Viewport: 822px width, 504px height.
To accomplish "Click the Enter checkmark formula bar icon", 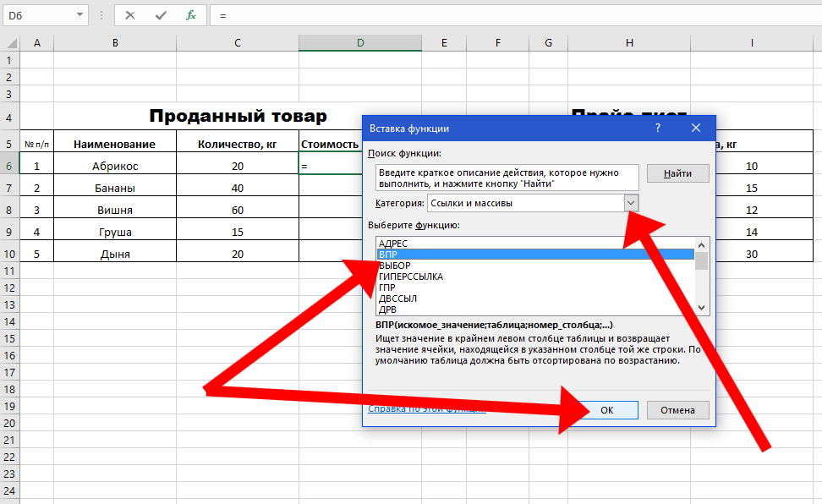I will click(161, 15).
